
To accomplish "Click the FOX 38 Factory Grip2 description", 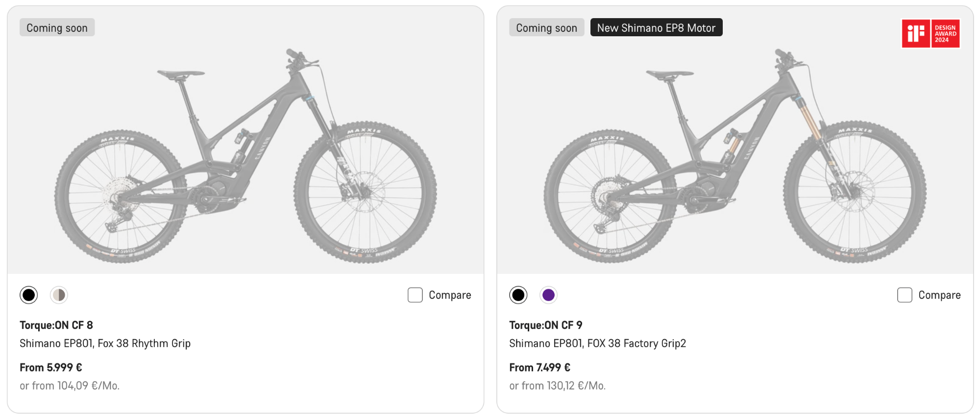I will click(x=597, y=344).
